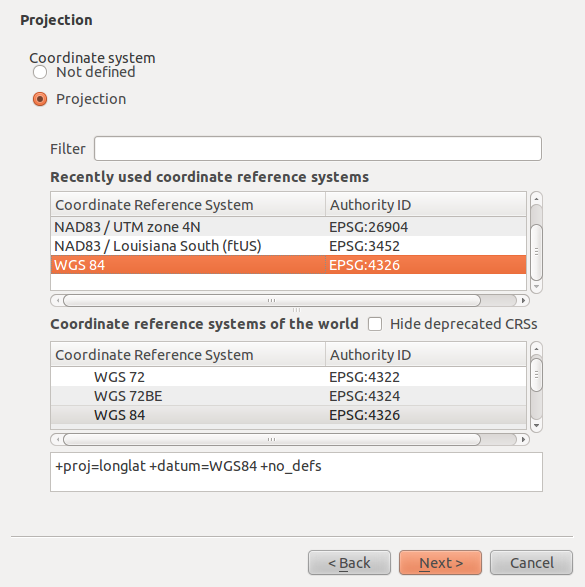This screenshot has width=585, height=587.
Task: Select WGS 72BE in world CRS list
Action: point(289,396)
